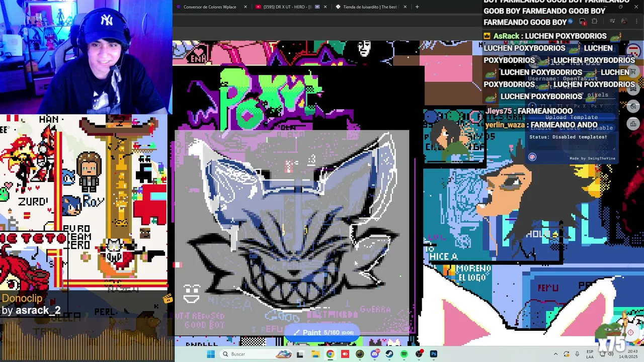Expand the system tray hidden icons arrow
The image size is (644, 362).
tap(555, 354)
